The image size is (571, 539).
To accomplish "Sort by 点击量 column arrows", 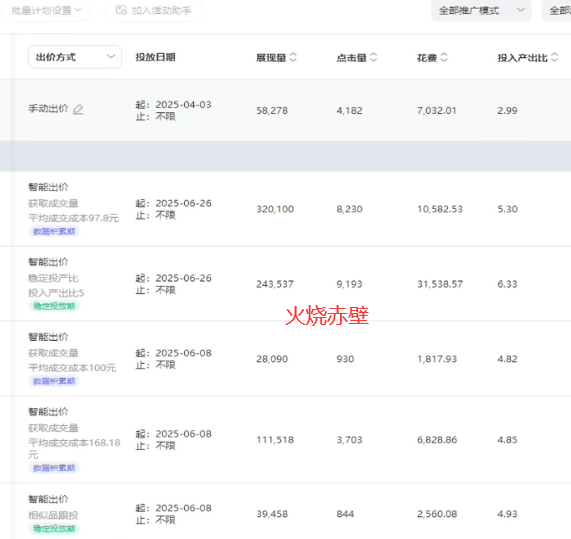I will point(374,57).
